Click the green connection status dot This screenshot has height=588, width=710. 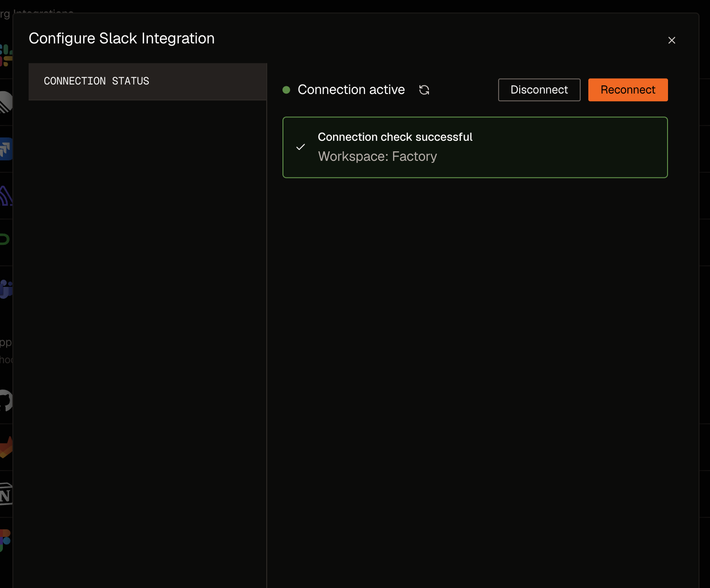point(286,90)
